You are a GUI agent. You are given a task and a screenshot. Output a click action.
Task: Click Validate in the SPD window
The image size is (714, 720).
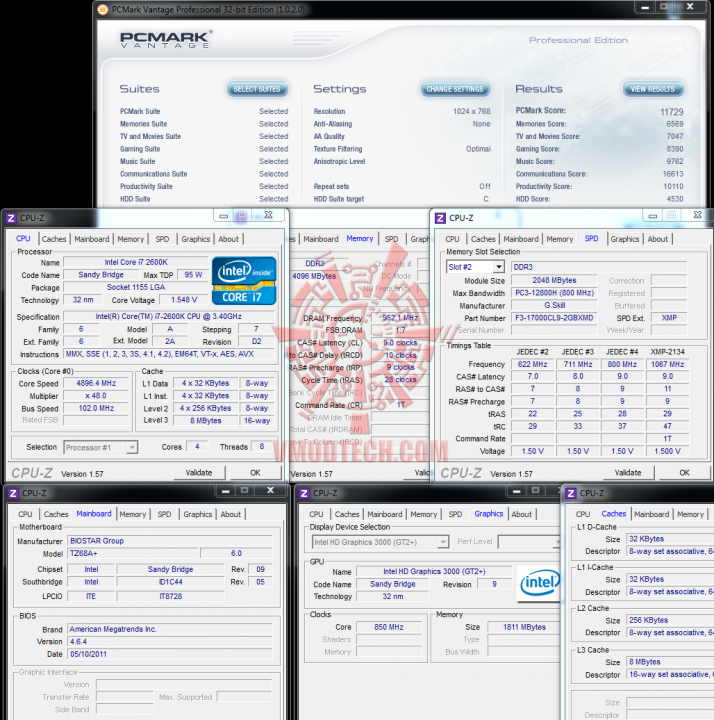tap(628, 473)
